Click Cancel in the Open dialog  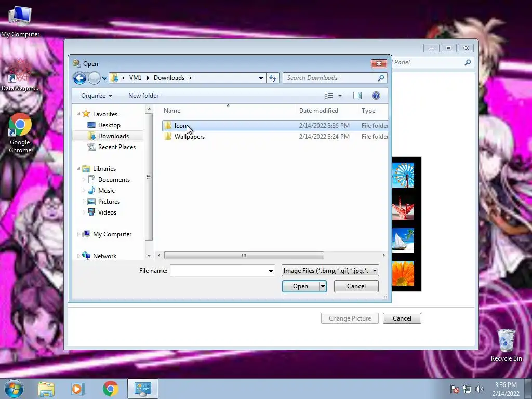tap(356, 286)
